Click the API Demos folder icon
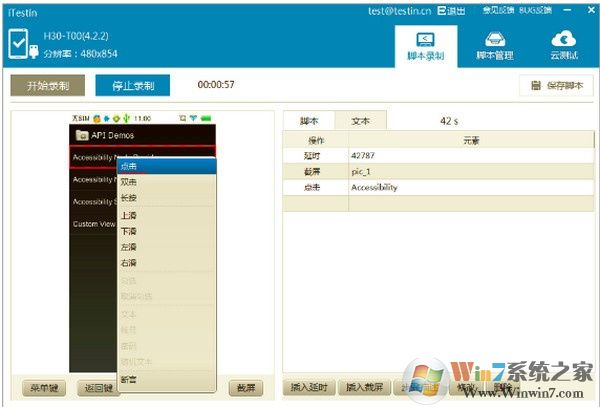Viewport: 600px width, 407px height. tap(82, 135)
